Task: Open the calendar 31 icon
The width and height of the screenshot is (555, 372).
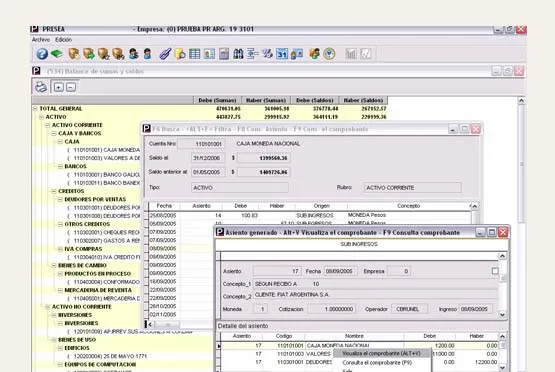Action: tap(282, 54)
